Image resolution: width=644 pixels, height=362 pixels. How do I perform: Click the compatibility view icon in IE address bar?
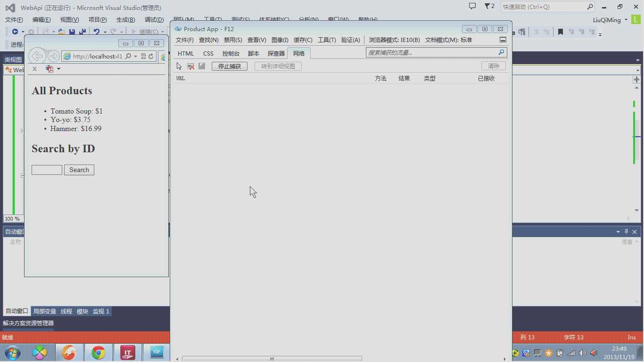(x=143, y=56)
